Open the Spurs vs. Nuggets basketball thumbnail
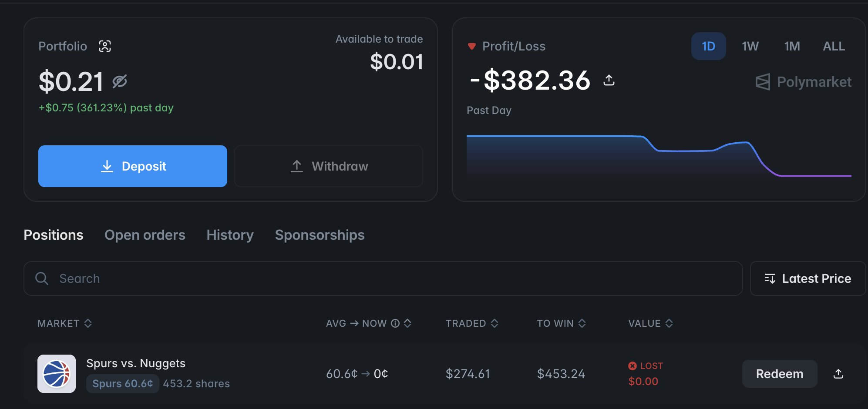This screenshot has height=409, width=868. (x=57, y=374)
